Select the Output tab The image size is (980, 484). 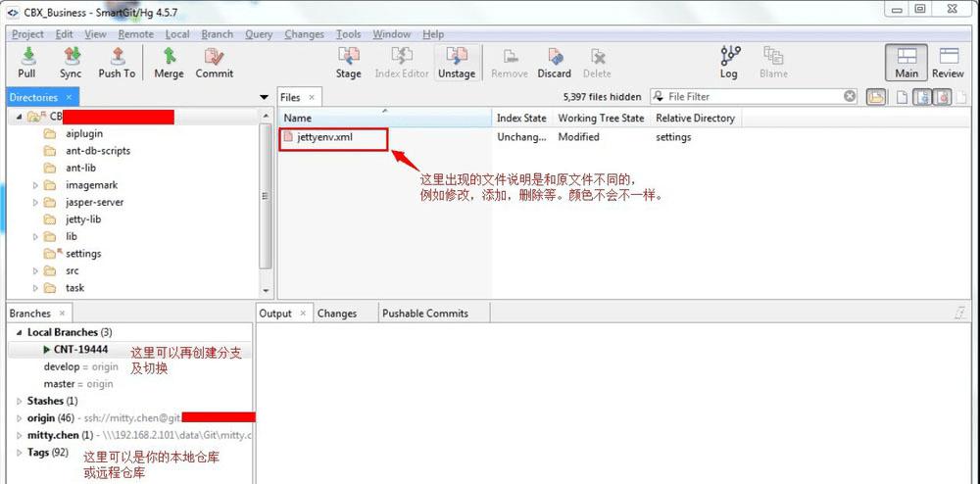275,314
